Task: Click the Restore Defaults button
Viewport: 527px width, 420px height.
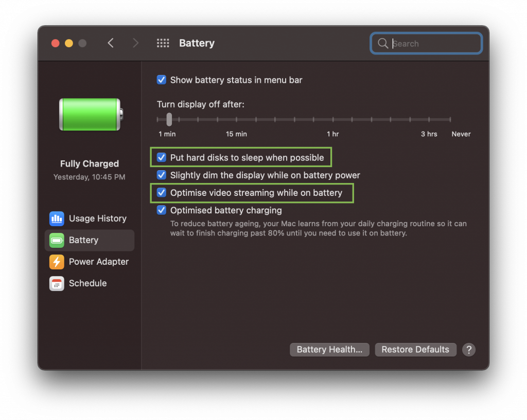Action: [415, 350]
